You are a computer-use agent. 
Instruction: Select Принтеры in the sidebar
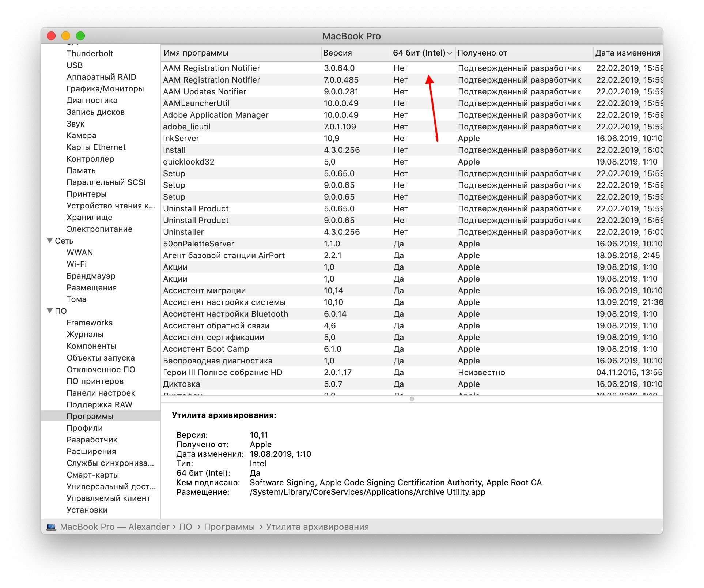point(87,194)
